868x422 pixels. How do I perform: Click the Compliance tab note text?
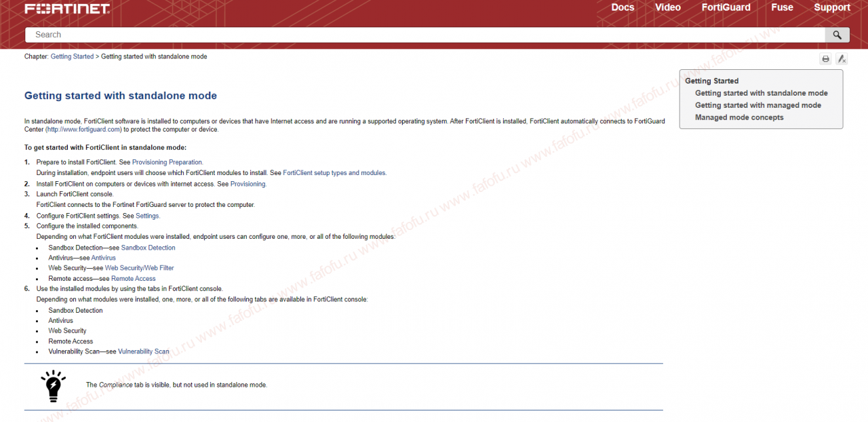(x=176, y=385)
